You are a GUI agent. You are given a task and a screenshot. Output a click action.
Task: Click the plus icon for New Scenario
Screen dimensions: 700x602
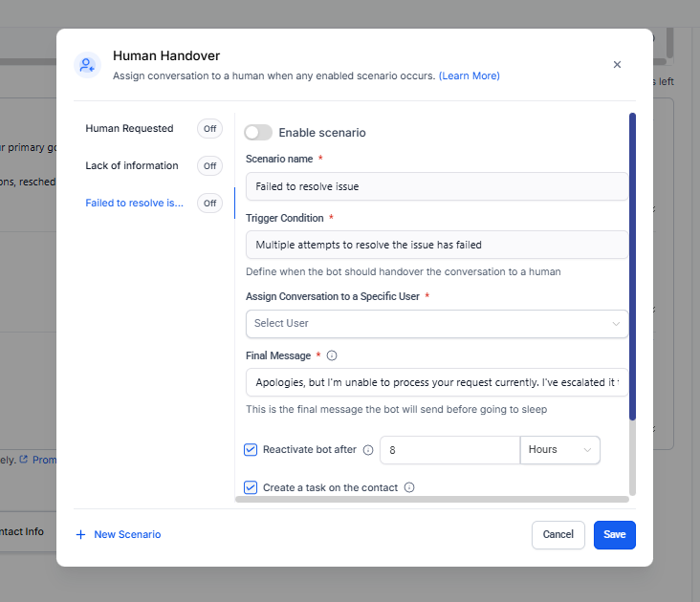click(80, 534)
